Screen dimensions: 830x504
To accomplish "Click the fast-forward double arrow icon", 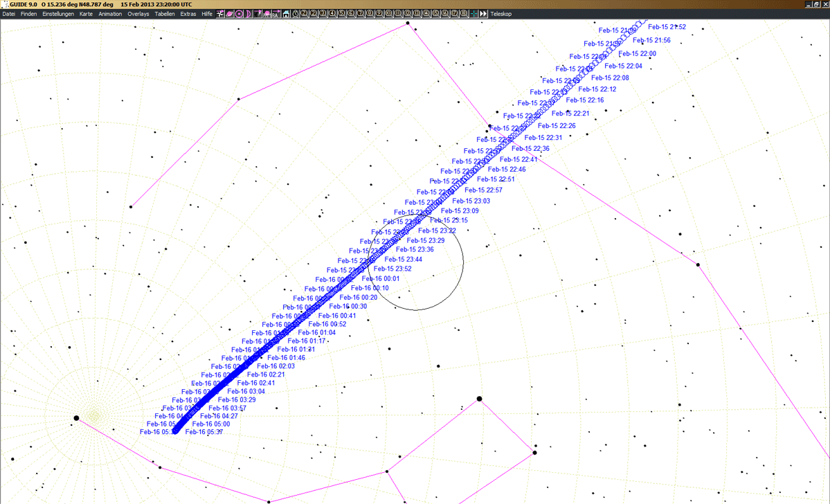I will (x=483, y=14).
